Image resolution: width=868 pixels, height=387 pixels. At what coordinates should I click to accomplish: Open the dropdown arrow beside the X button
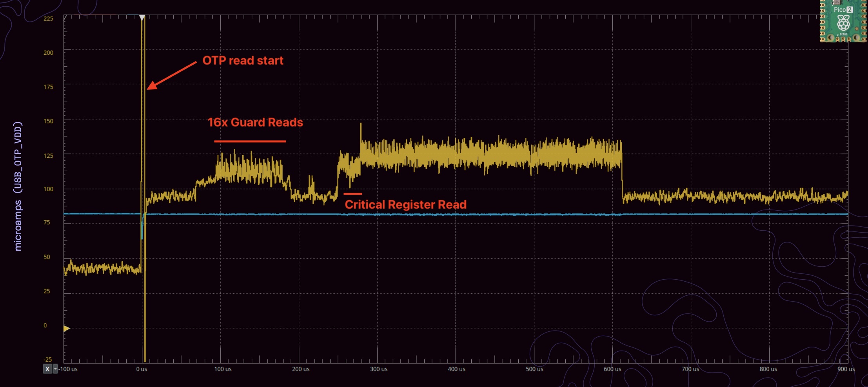[55, 369]
